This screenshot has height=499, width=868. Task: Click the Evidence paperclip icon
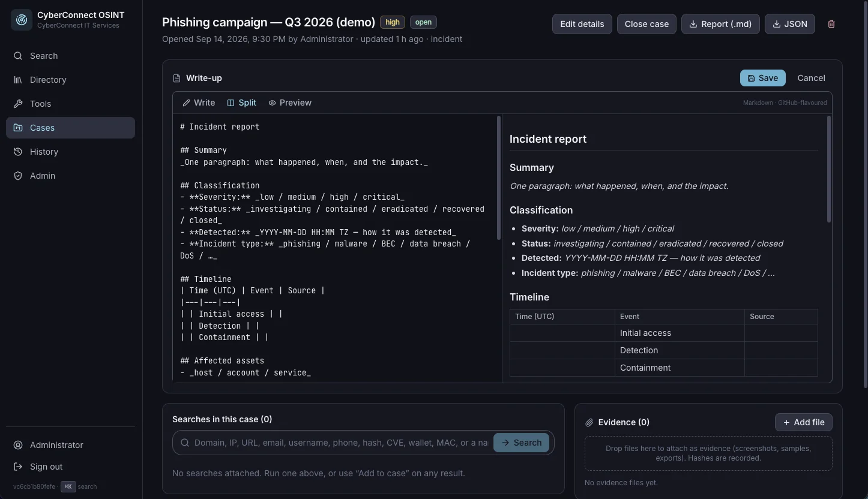pos(589,422)
